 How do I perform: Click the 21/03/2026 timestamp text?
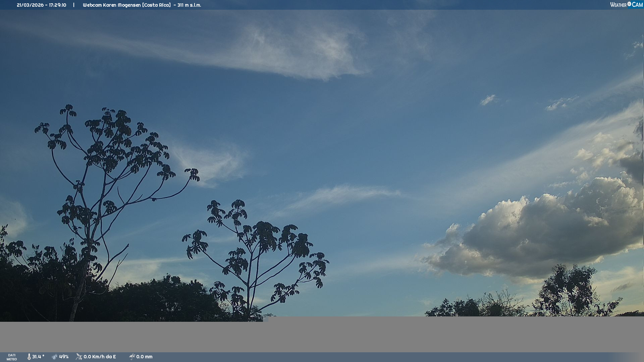coord(42,5)
